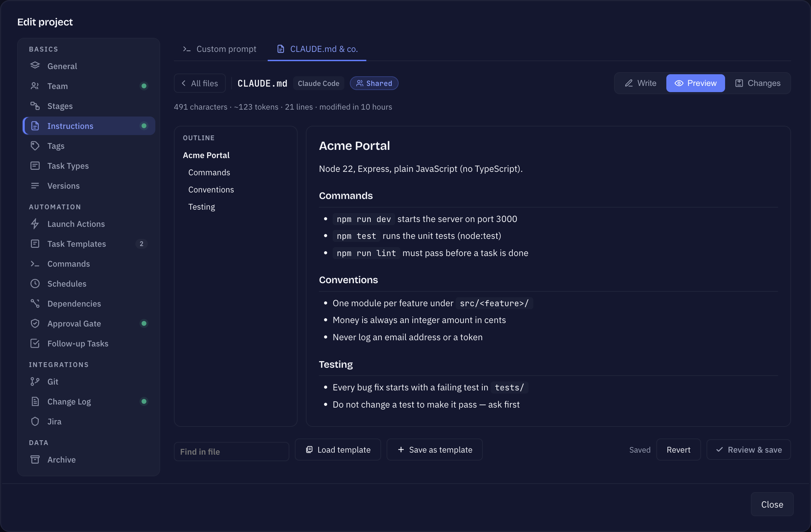Switch to the Changes view
This screenshot has width=811, height=532.
click(758, 83)
